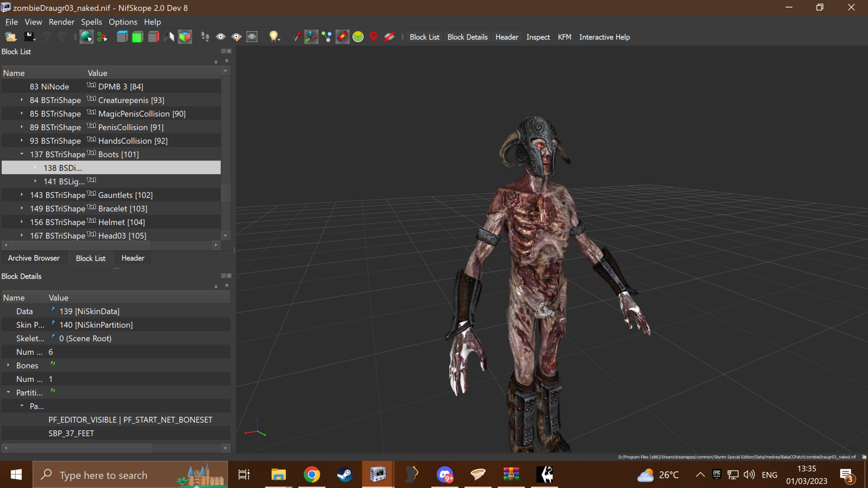This screenshot has height=488, width=868.
Task: Click the Block List vertical scrollbar thumb
Action: tap(225, 193)
